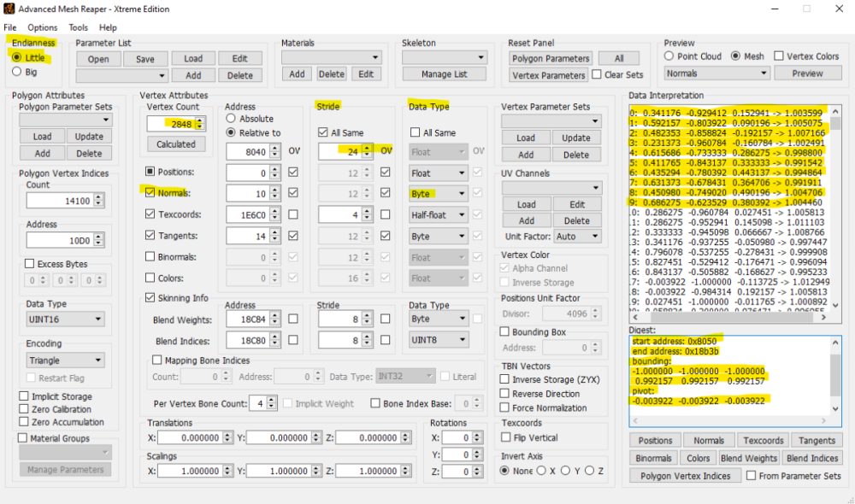Click the Preview button
The width and height of the screenshot is (855, 504).
tap(806, 73)
